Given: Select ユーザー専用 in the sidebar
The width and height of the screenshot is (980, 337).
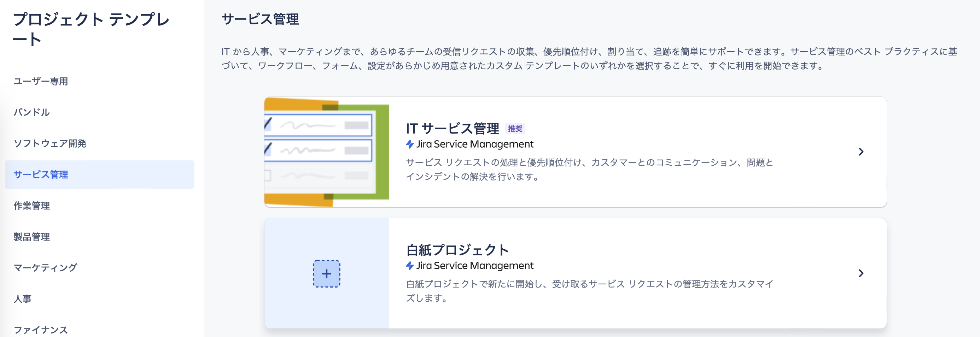Looking at the screenshot, I should coord(41,81).
